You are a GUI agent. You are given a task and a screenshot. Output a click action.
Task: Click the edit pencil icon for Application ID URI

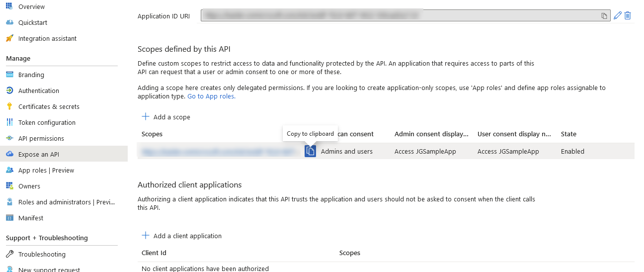tap(618, 15)
